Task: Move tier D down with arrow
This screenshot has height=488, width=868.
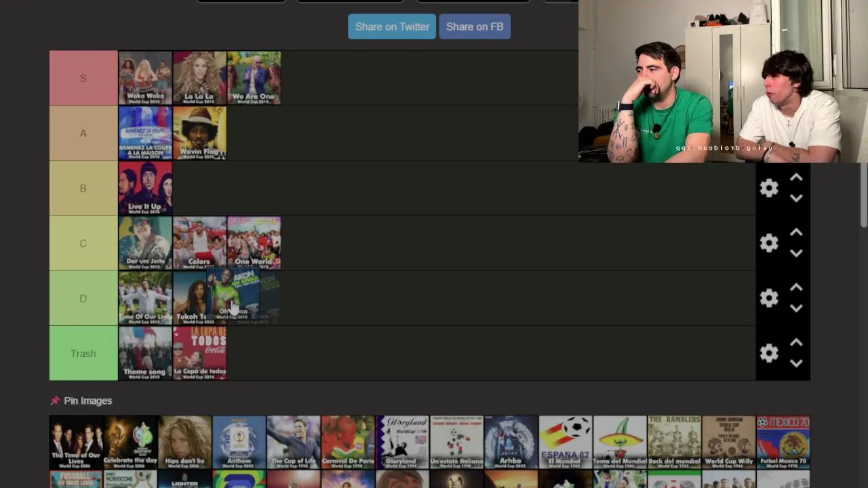Action: [796, 308]
